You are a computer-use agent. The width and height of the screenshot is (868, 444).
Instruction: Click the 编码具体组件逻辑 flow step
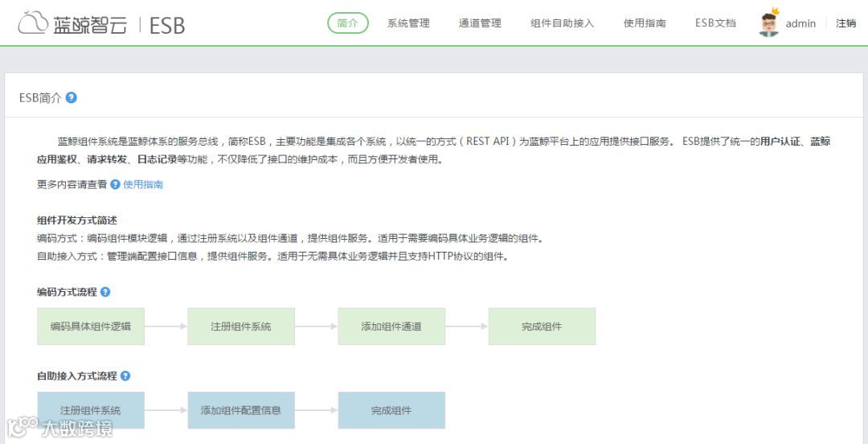click(91, 327)
